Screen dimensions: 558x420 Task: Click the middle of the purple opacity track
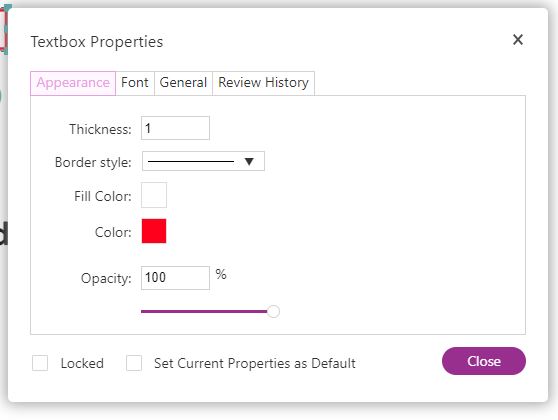pyautogui.click(x=204, y=311)
